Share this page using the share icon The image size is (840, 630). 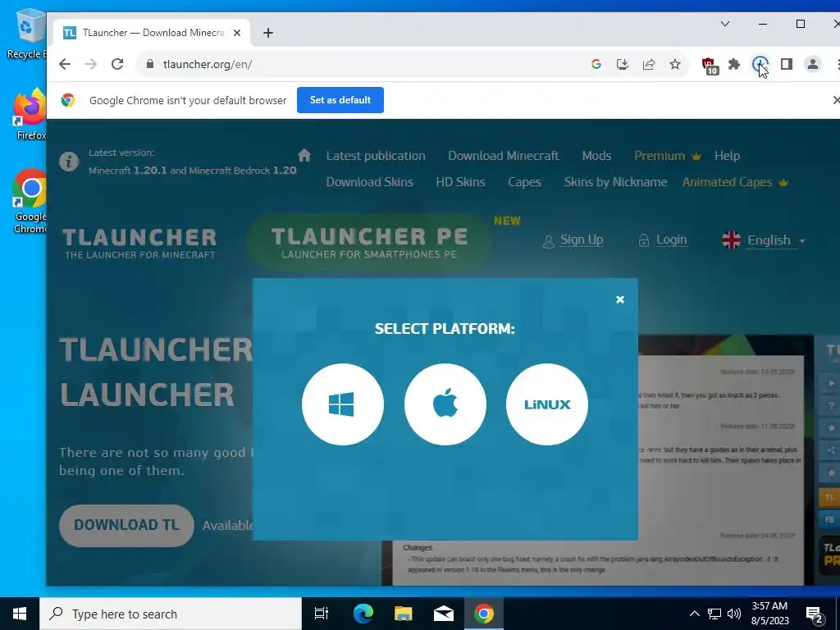[x=649, y=64]
